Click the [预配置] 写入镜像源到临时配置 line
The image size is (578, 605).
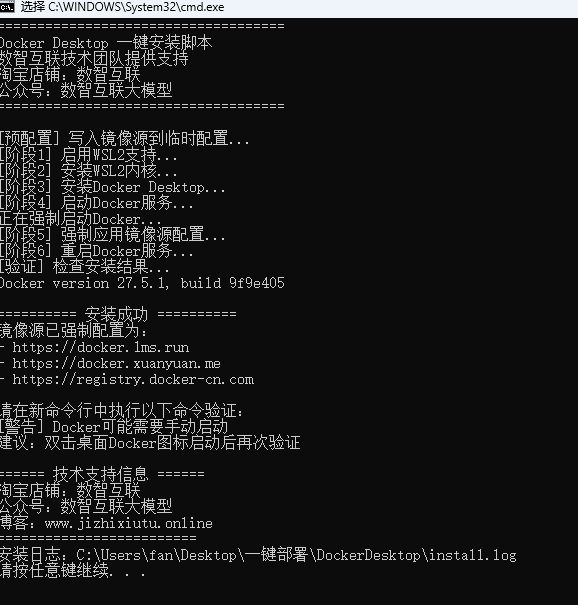[x=125, y=139]
